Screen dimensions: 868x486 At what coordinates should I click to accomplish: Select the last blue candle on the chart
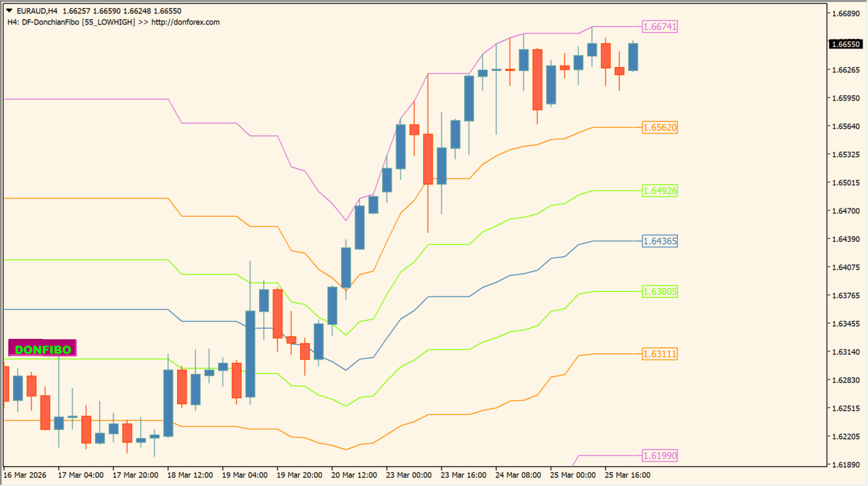[633, 57]
